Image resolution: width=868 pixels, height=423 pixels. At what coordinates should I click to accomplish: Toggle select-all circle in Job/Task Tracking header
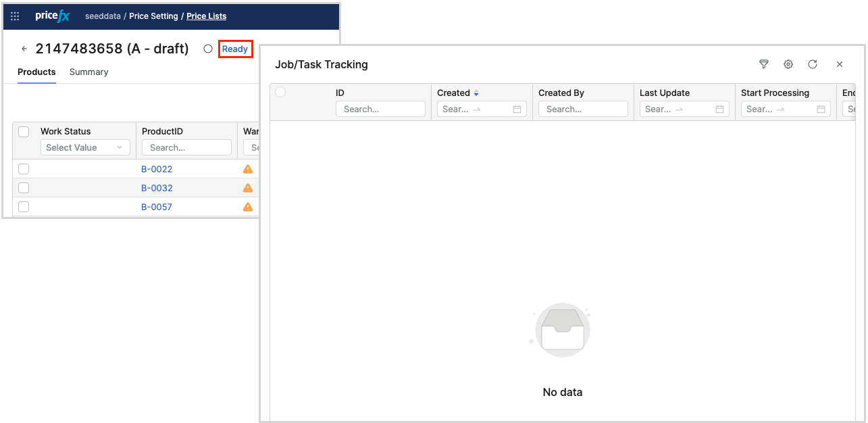280,93
